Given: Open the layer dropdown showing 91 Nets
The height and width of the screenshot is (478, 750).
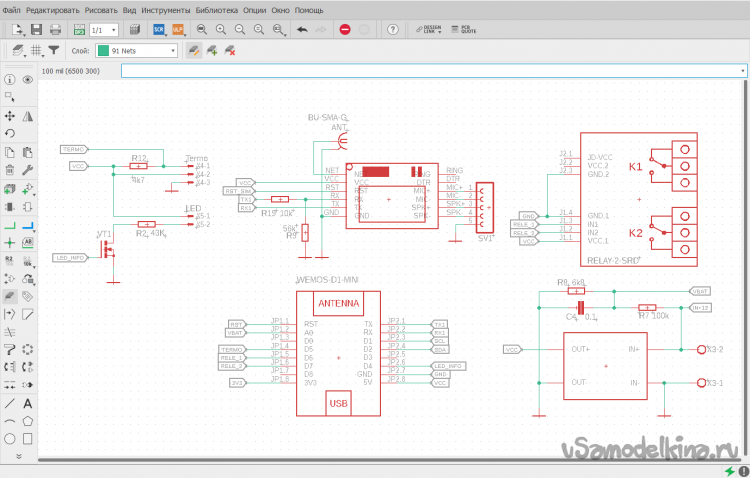Looking at the screenshot, I should tap(136, 49).
